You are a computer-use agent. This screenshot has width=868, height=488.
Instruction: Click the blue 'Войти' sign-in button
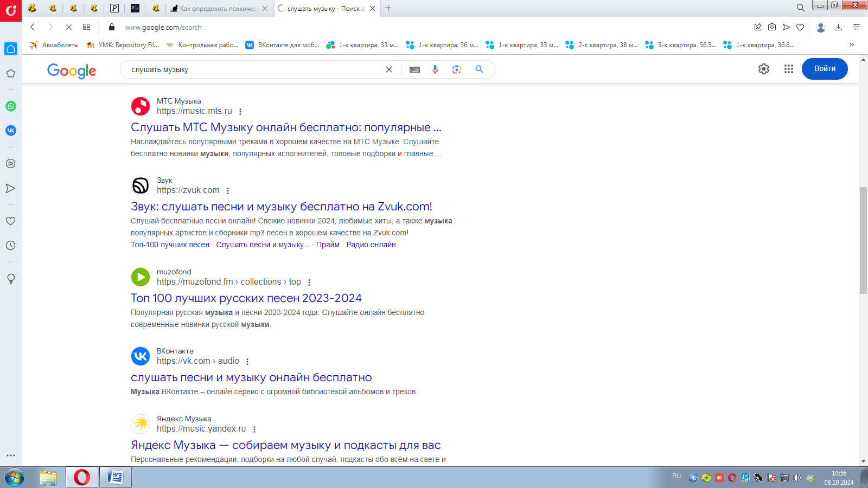coord(824,69)
